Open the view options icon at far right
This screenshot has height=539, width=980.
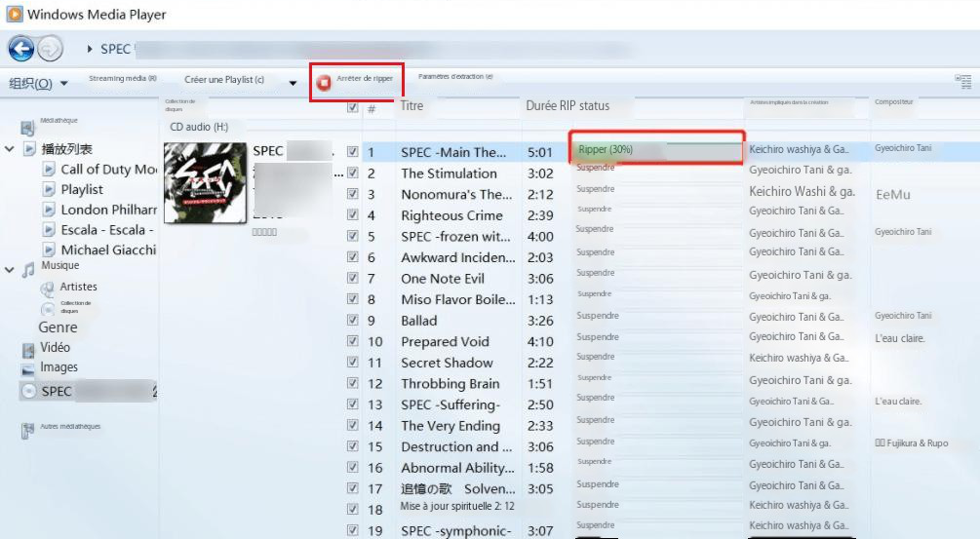[x=963, y=82]
